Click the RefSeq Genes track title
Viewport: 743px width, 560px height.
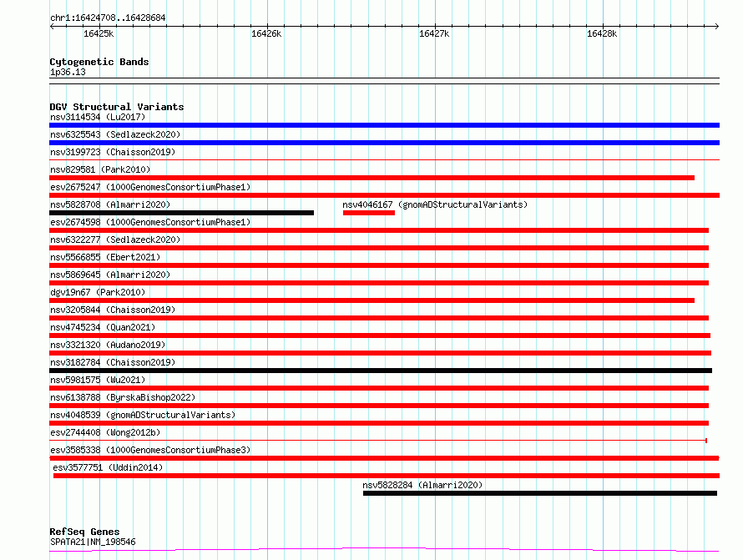[x=85, y=532]
